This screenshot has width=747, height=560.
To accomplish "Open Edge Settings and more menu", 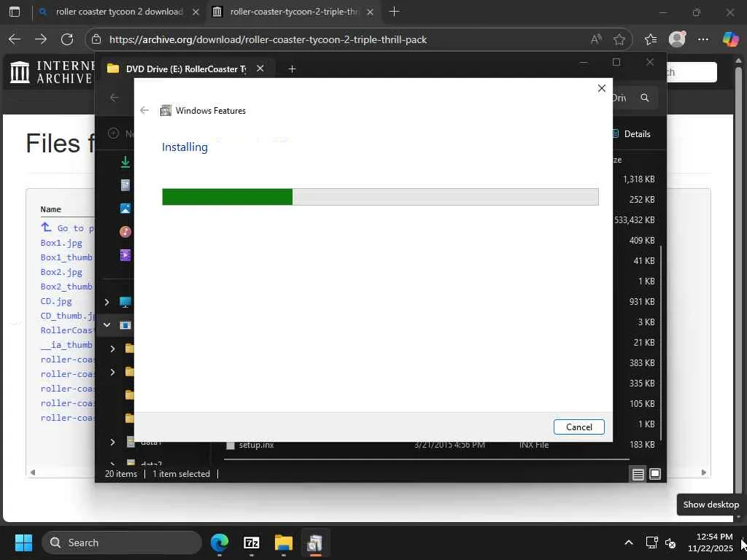I will coord(703,39).
